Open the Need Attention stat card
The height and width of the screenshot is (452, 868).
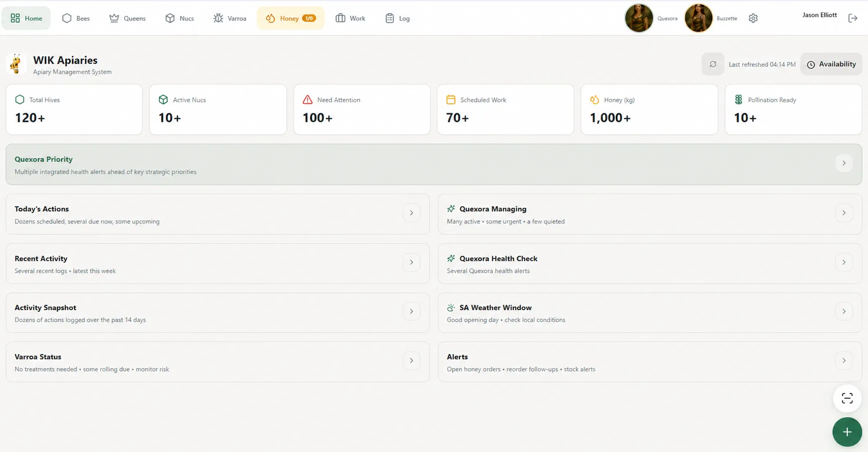point(362,109)
